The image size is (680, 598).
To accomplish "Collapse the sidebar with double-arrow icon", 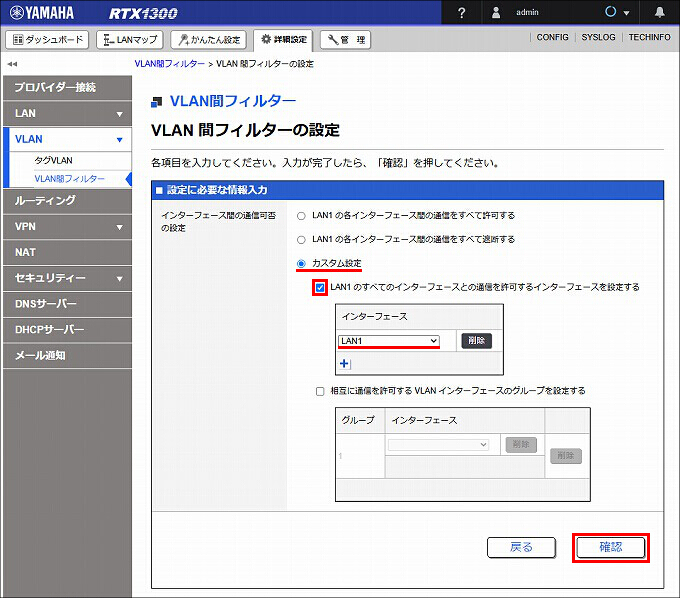I will [x=12, y=64].
